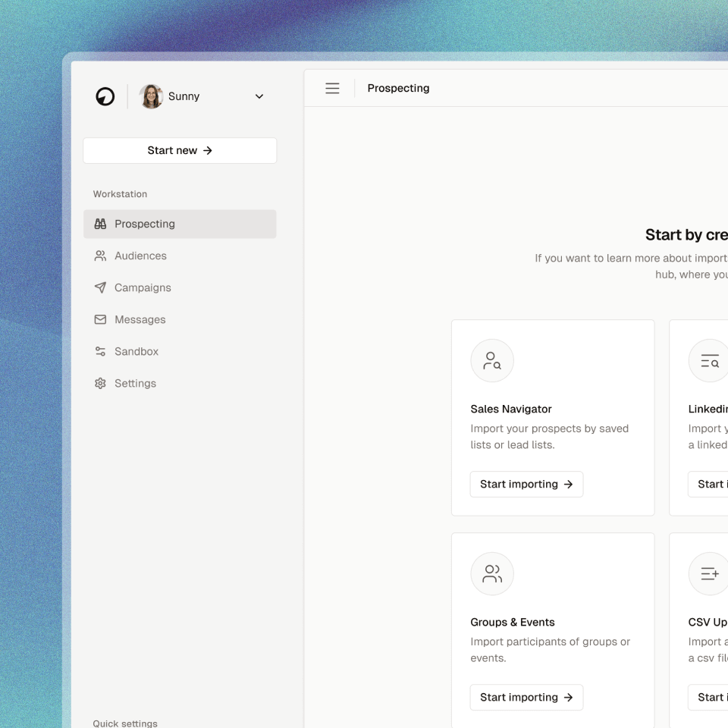The height and width of the screenshot is (728, 728).
Task: Expand the Sunny account dropdown
Action: pos(259,96)
